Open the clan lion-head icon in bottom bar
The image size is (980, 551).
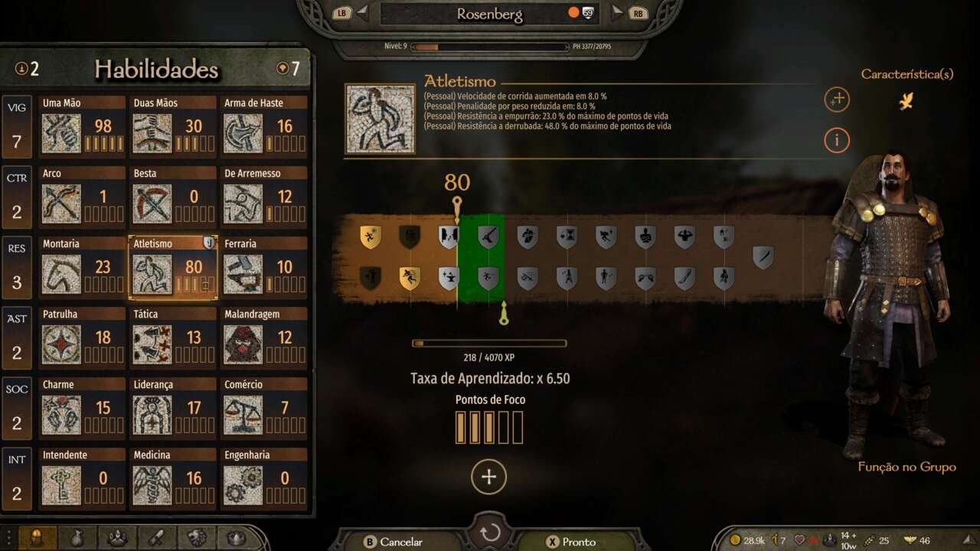pyautogui.click(x=196, y=538)
